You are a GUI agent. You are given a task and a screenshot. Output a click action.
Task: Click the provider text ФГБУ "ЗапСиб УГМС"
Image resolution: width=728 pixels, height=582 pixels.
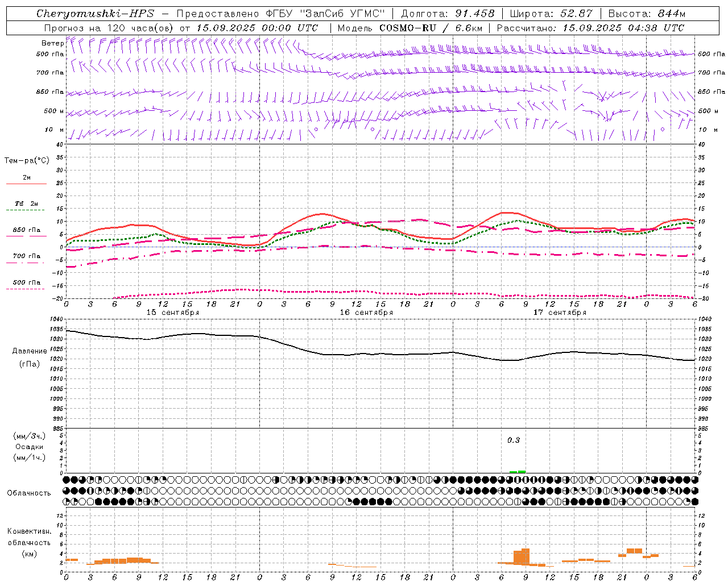click(324, 14)
